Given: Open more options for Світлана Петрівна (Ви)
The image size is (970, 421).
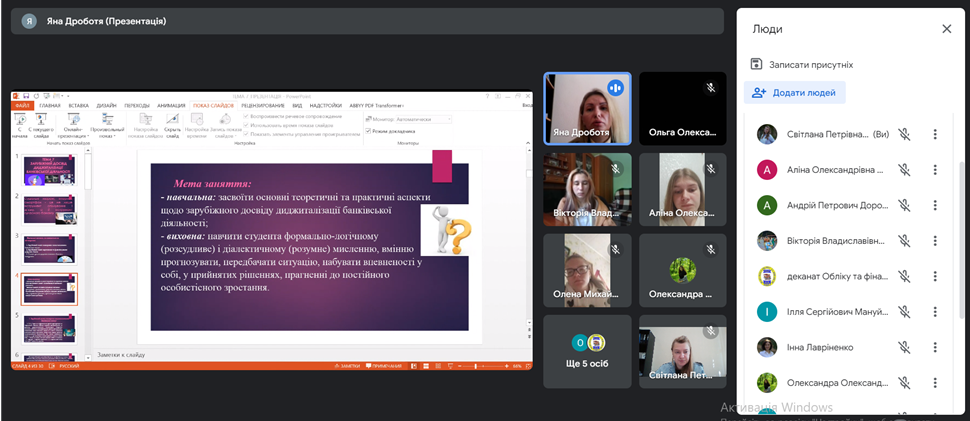Looking at the screenshot, I should (x=935, y=134).
